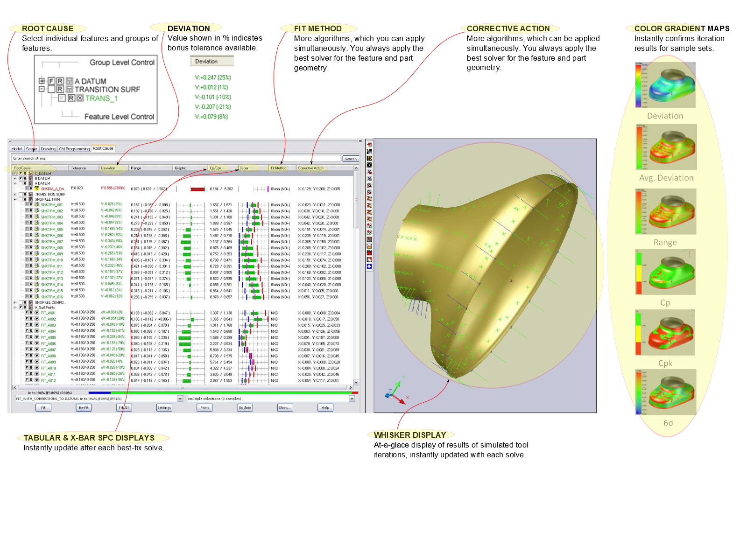This screenshot has width=747, height=560.
Task: Click the Search button
Action: tap(350, 159)
